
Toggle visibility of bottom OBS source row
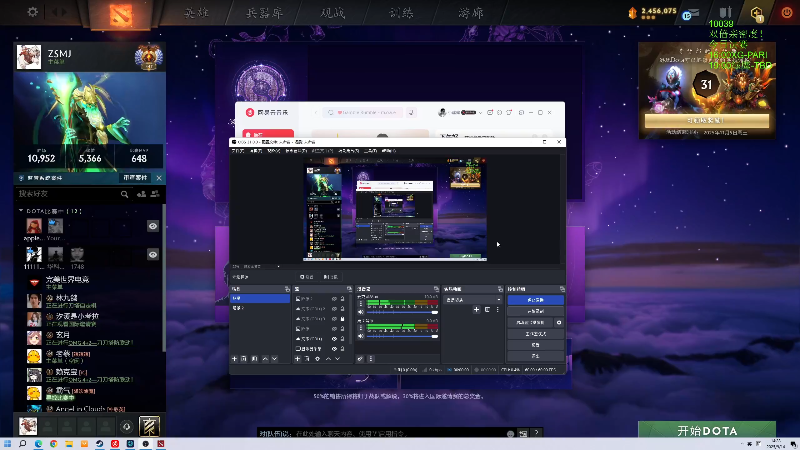tap(335, 349)
